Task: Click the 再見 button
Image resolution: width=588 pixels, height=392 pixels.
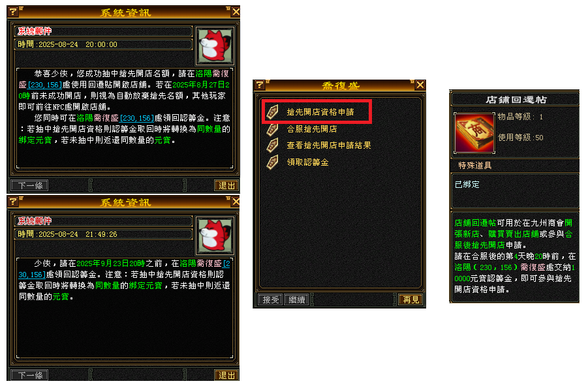Action: pos(410,300)
